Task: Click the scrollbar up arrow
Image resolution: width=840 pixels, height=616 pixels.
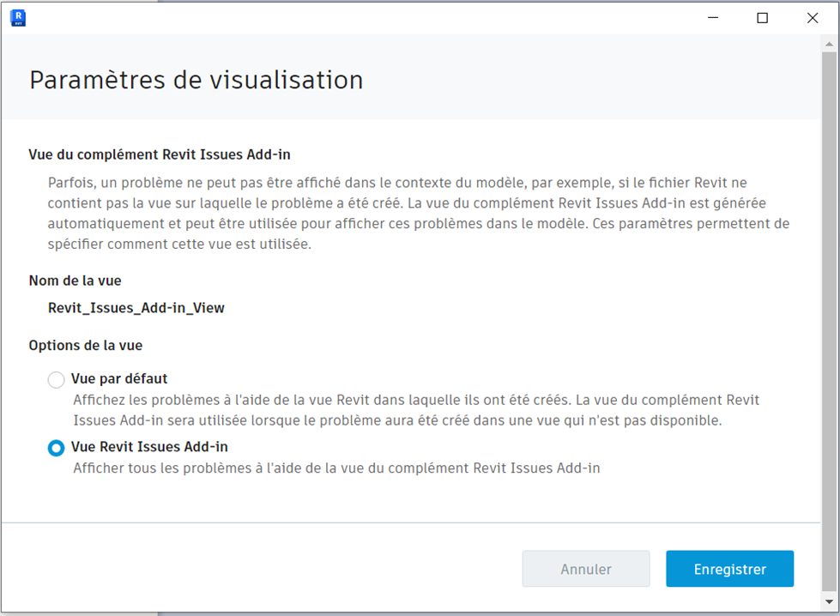Action: click(830, 45)
